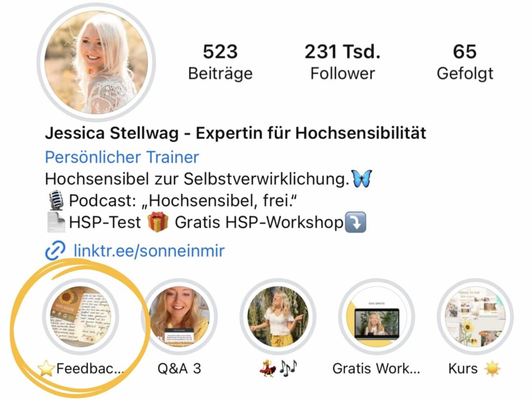Follow the linktr.ee/sonneinmir link
The width and height of the screenshot is (532, 401).
(x=149, y=251)
